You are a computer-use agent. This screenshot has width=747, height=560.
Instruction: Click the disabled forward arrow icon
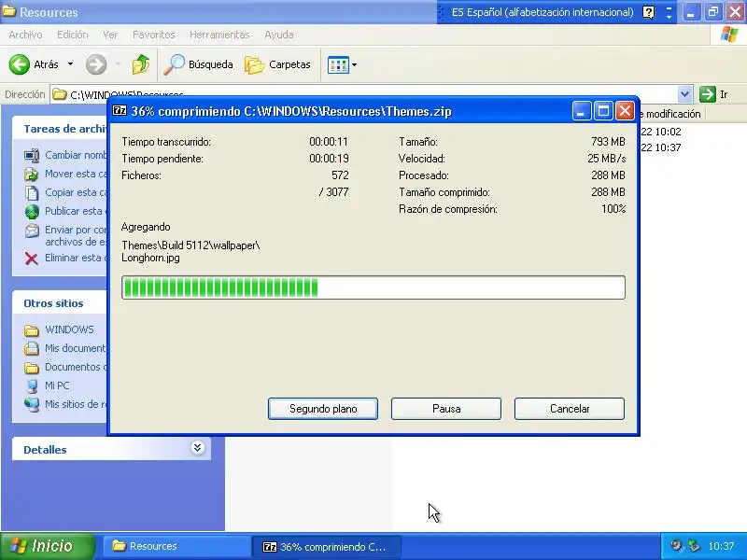(x=96, y=64)
